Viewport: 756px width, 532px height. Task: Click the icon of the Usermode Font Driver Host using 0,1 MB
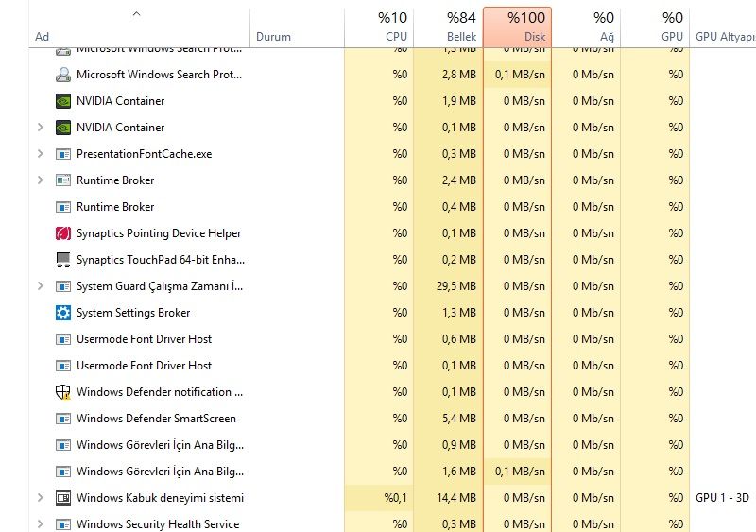pyautogui.click(x=63, y=366)
